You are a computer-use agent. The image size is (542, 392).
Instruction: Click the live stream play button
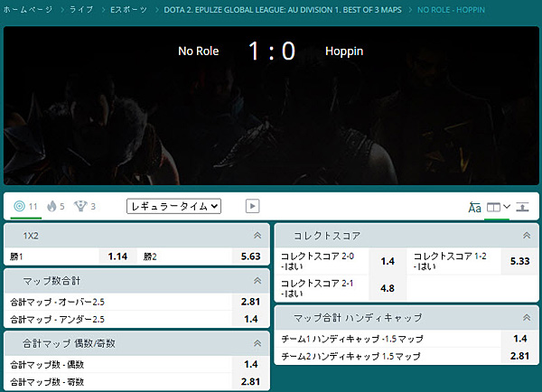point(252,206)
